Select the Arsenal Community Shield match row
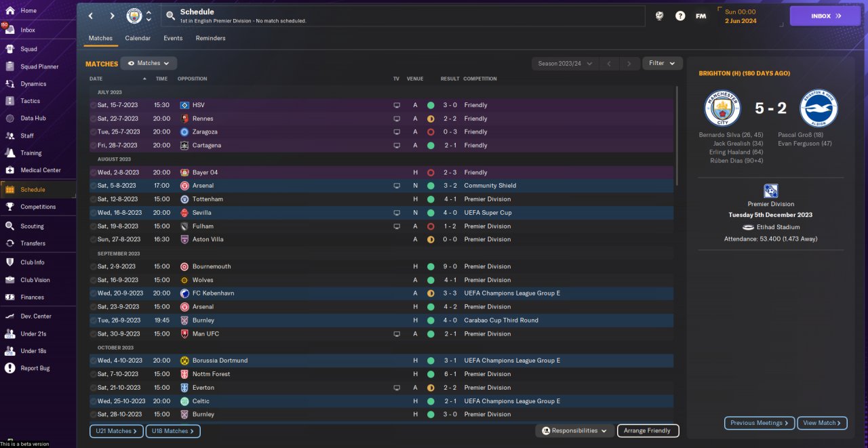The image size is (868, 448). coord(382,186)
